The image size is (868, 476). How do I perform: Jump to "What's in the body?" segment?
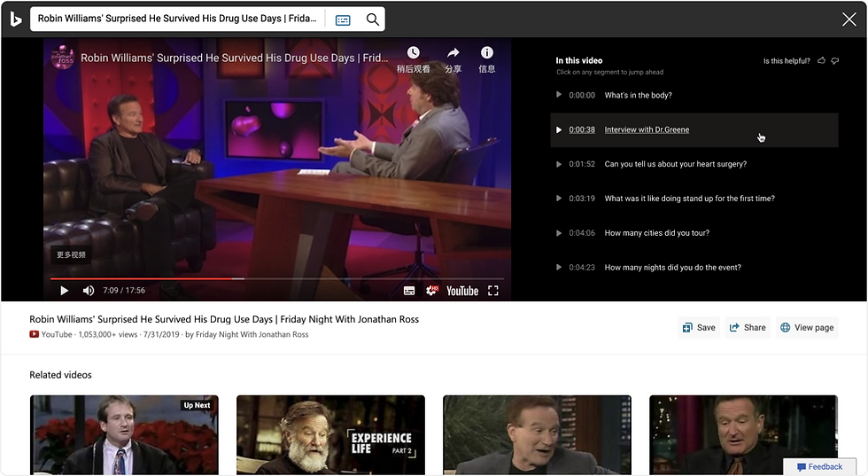(638, 96)
